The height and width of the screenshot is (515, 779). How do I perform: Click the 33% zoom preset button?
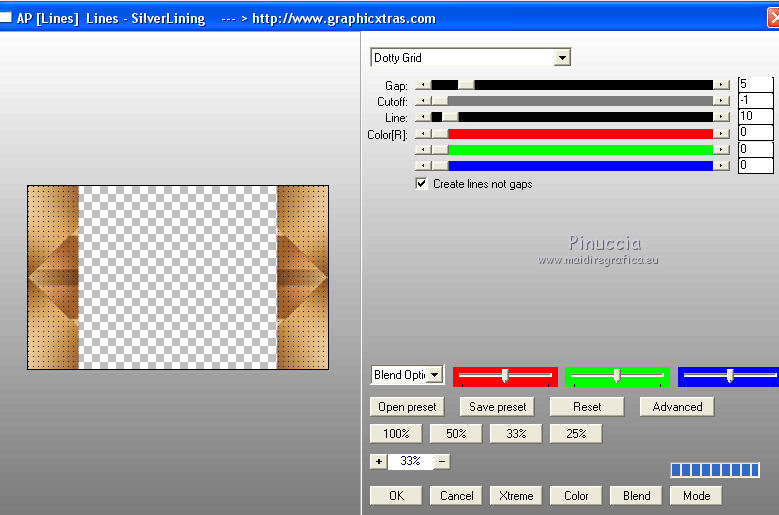tap(516, 434)
